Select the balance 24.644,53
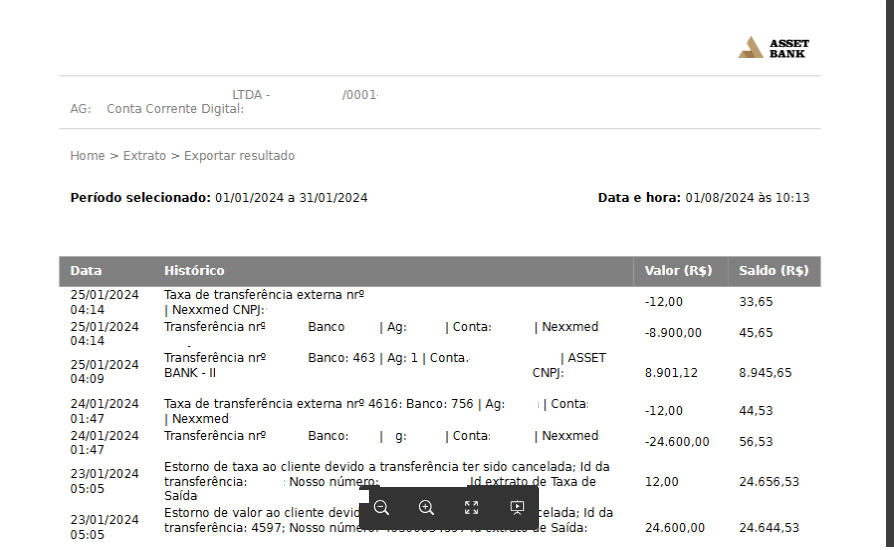 (769, 528)
